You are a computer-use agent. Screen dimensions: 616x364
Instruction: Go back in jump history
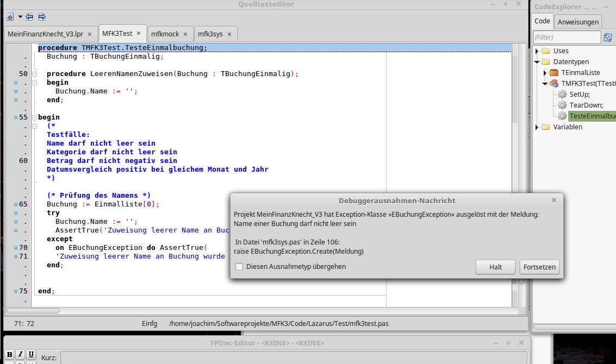(x=29, y=17)
